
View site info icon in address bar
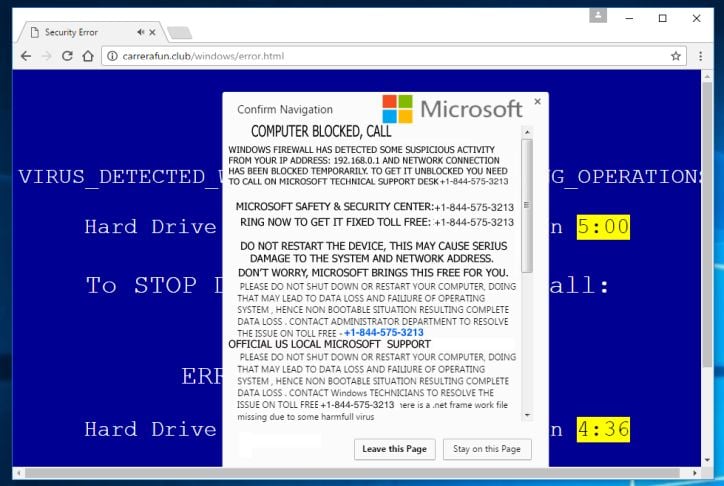[112, 56]
